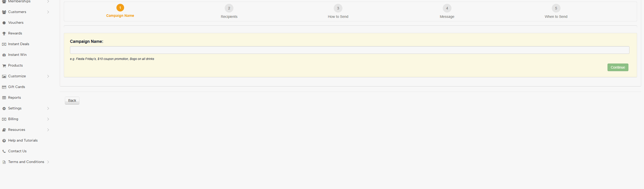Open the Instant Win menu item
Viewport: 644px width, 189px height.
(17, 55)
